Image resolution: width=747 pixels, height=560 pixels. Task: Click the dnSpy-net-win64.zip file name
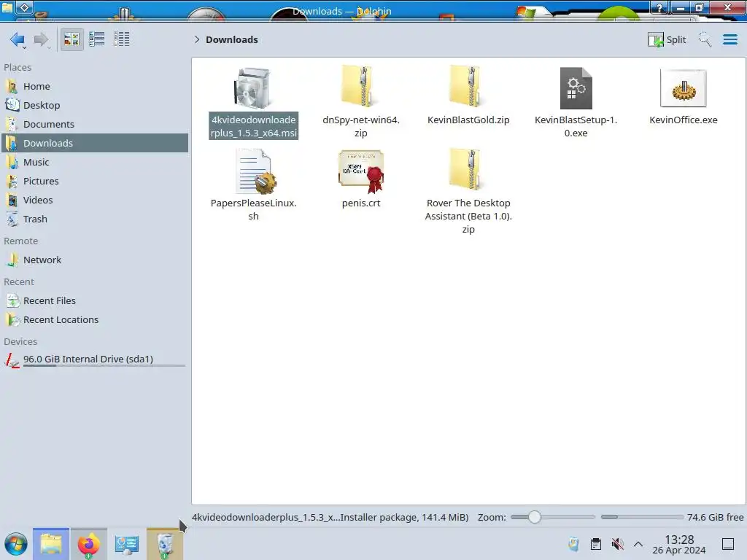[x=360, y=127]
